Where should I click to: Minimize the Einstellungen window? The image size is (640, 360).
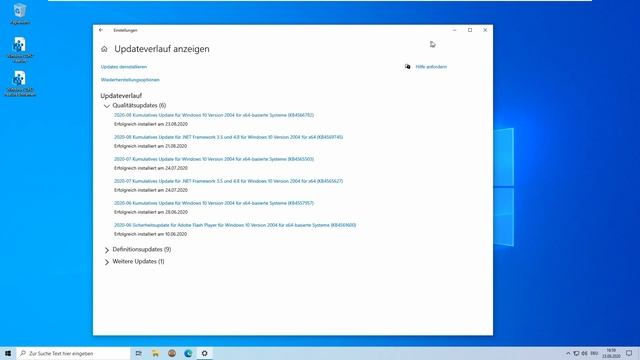(x=454, y=30)
